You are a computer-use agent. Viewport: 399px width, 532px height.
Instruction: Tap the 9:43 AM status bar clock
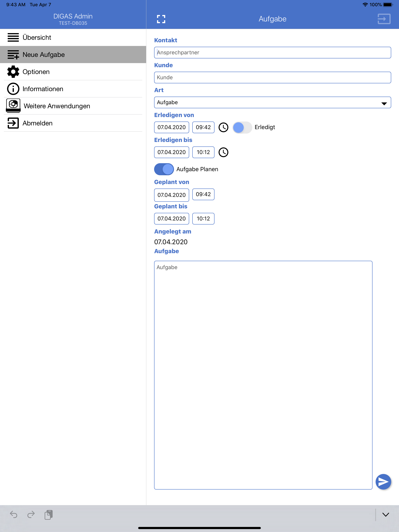tap(16, 4)
